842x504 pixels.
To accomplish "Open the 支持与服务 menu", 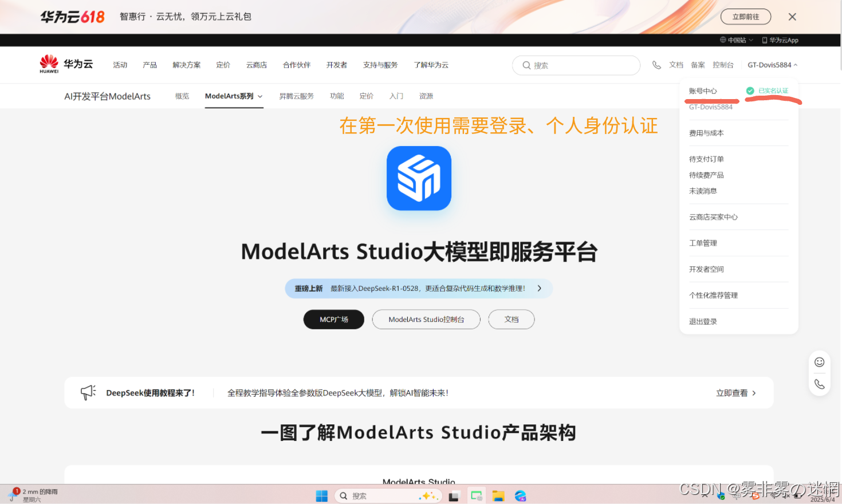I will [x=380, y=65].
